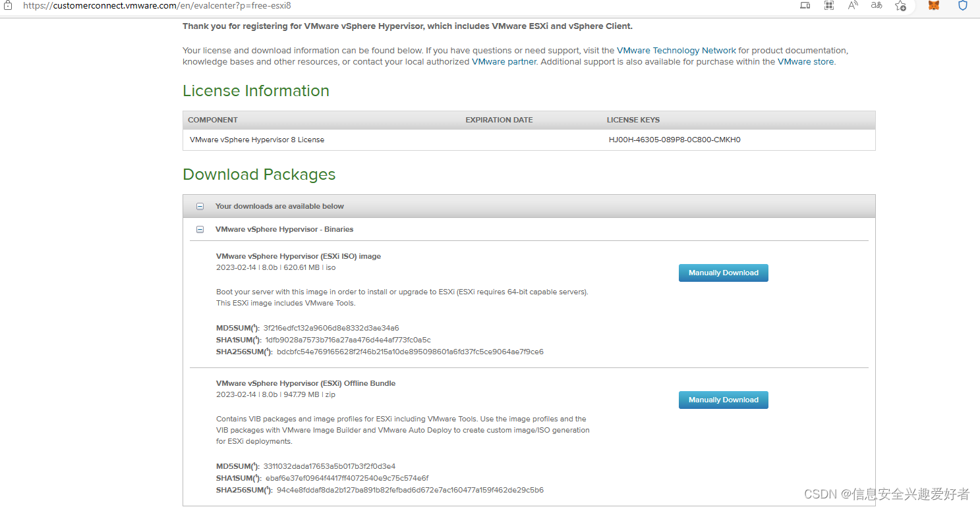Select bundle MD5SUM value 3311032dada17653a5b017b3f2f0d3e4

(329, 466)
